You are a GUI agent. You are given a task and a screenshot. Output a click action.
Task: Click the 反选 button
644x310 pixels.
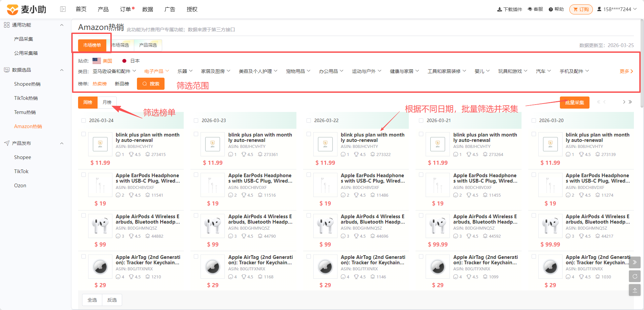[x=112, y=300]
